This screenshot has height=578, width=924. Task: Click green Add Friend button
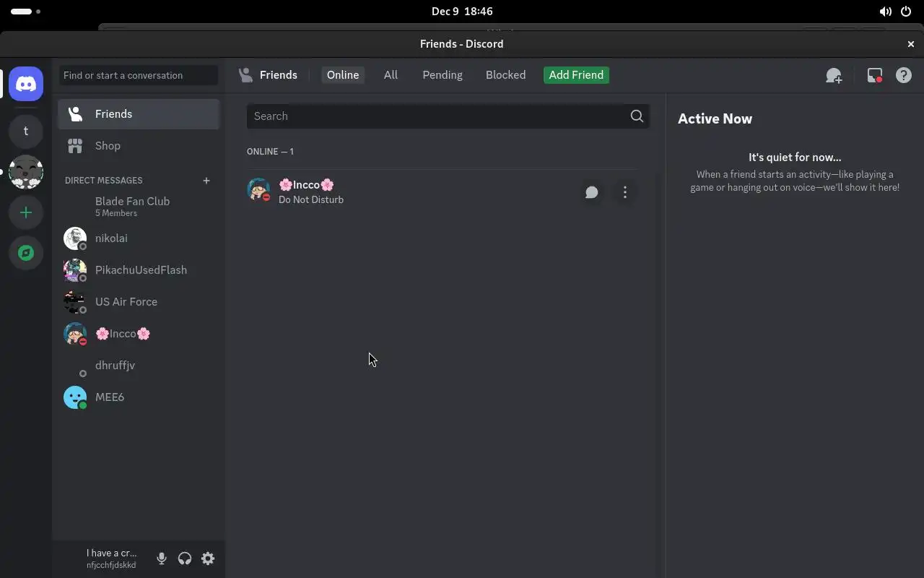click(576, 75)
